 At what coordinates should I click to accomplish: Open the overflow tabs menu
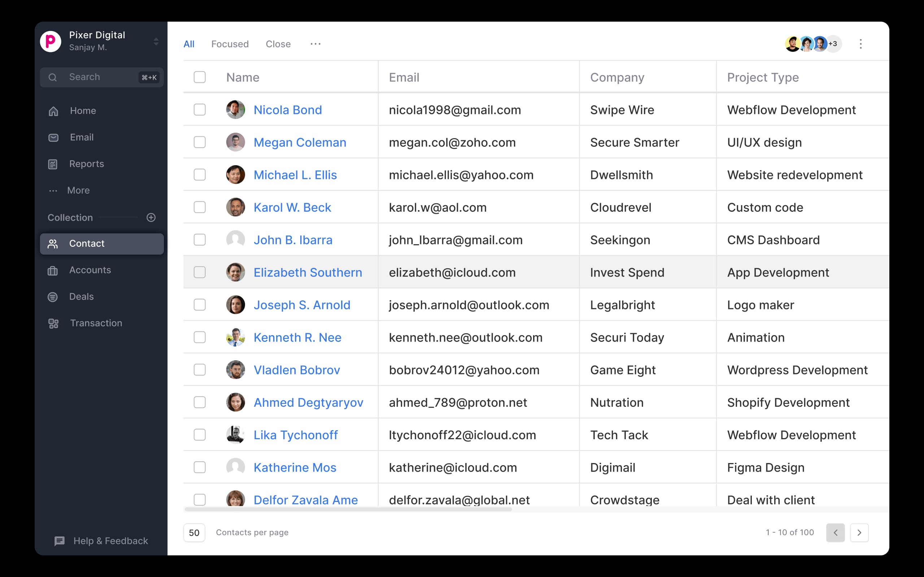(x=315, y=44)
